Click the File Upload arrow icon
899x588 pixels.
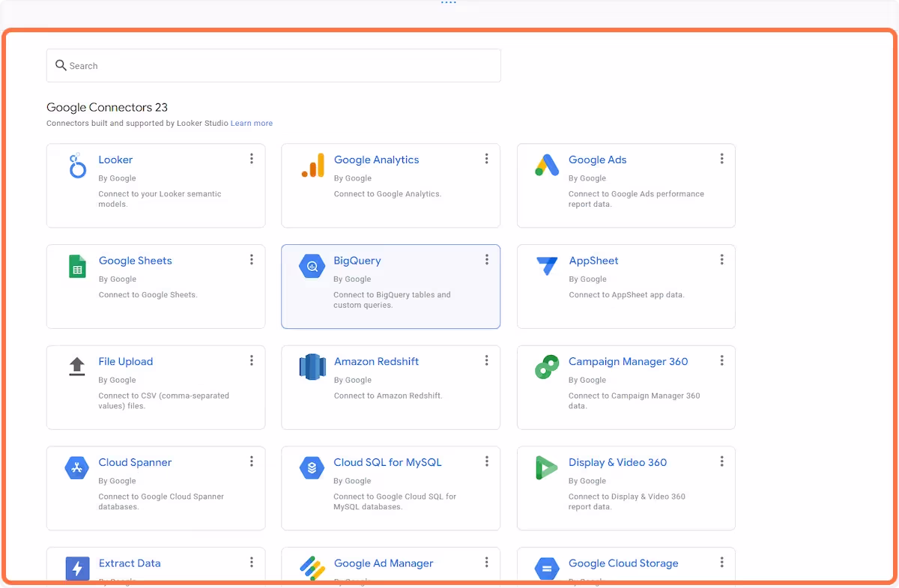point(77,366)
